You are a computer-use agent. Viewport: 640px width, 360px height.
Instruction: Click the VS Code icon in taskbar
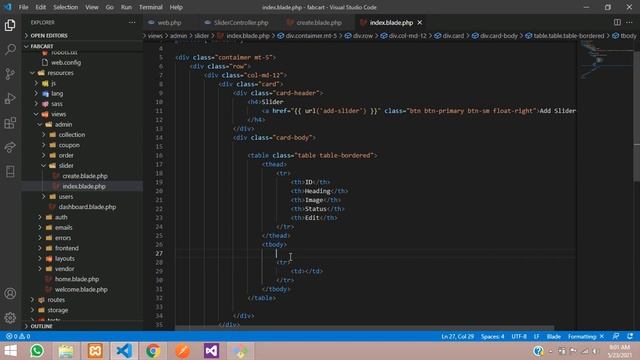pos(124,351)
